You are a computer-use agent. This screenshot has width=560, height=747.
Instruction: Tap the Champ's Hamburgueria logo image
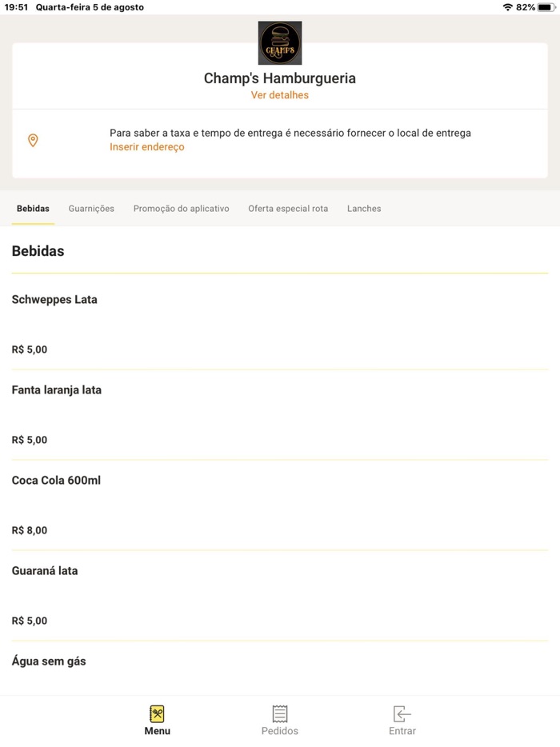(x=280, y=43)
